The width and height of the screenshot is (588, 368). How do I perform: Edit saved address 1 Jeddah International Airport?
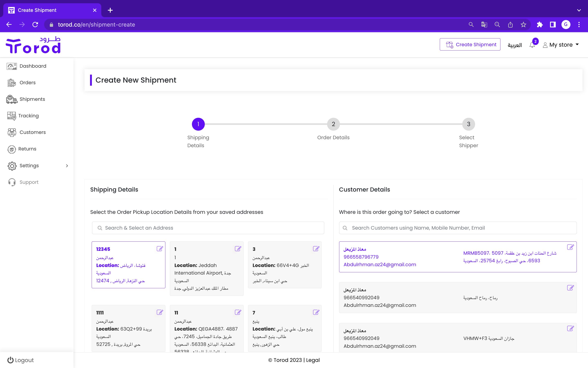(238, 249)
